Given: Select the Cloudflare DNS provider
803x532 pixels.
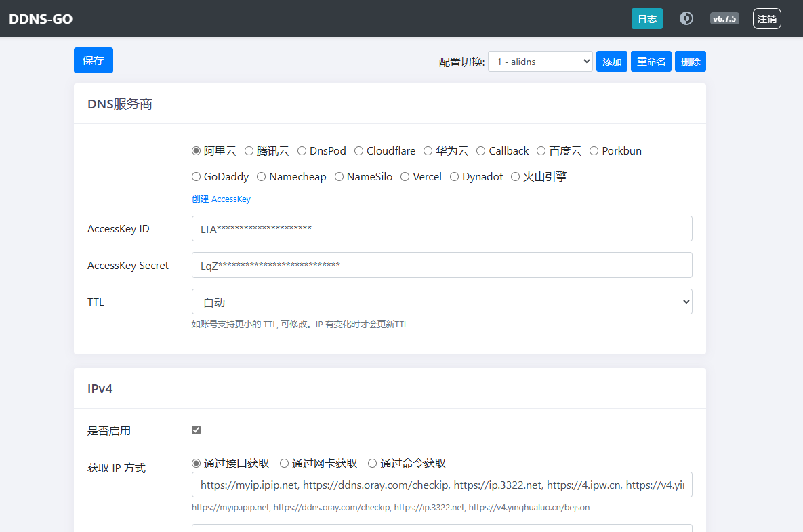Looking at the screenshot, I should [x=359, y=151].
